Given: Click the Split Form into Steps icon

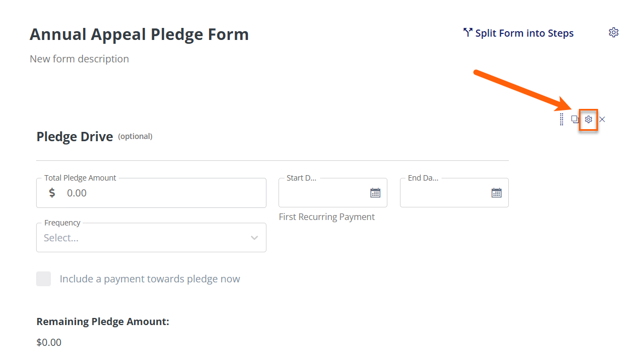Looking at the screenshot, I should coord(467,32).
